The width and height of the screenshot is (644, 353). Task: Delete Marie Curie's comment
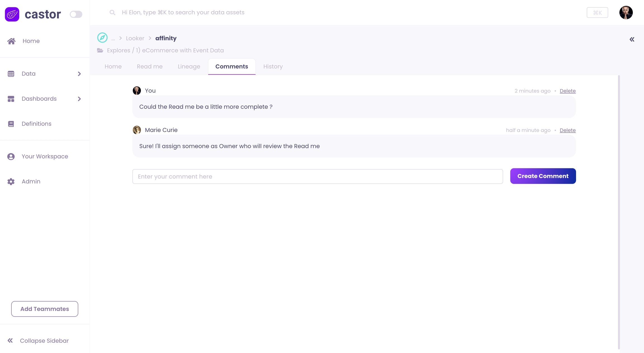click(x=567, y=130)
